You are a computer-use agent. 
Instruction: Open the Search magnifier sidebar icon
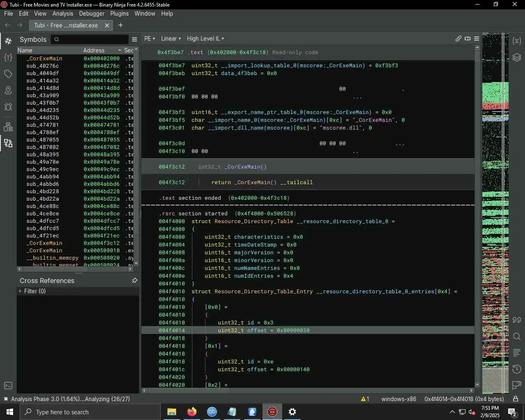coord(517,336)
